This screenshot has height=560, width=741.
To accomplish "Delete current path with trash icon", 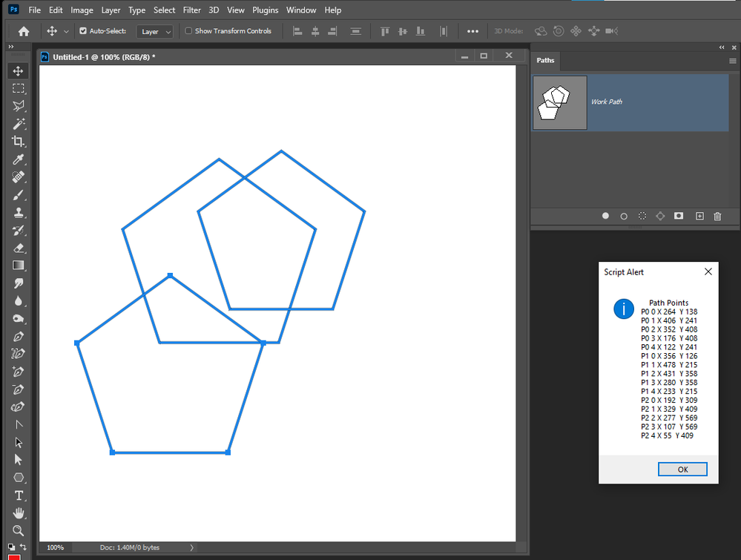I will tap(717, 216).
